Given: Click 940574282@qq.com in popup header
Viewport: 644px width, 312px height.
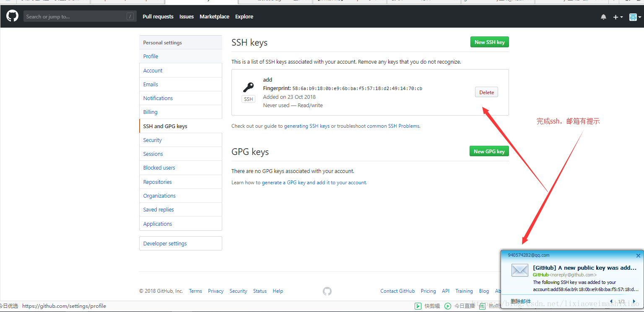Looking at the screenshot, I should point(528,255).
